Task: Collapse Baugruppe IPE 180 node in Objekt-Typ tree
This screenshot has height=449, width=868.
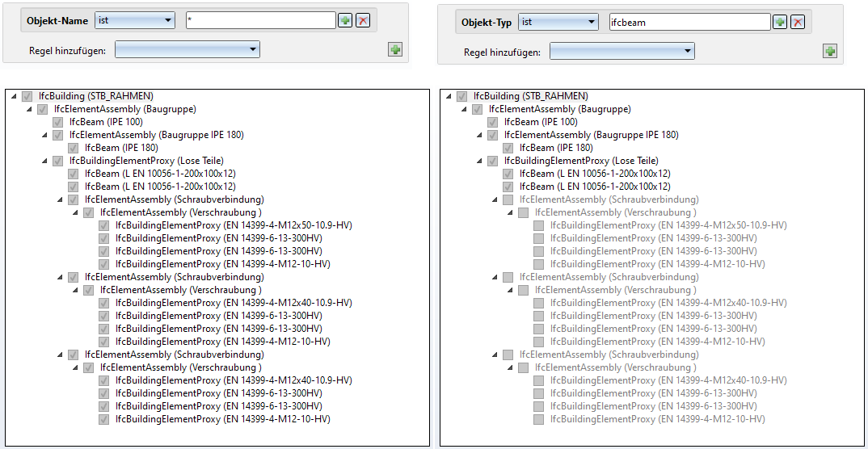Action: (x=478, y=136)
